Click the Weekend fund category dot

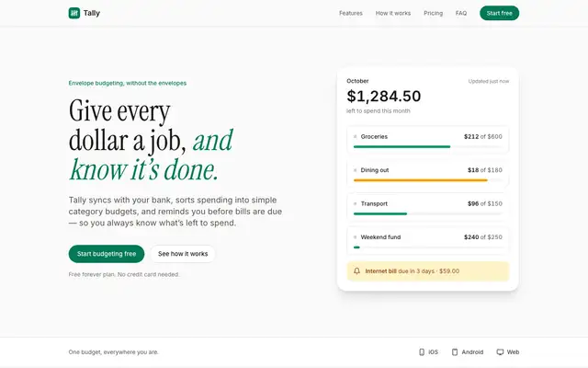click(x=356, y=237)
